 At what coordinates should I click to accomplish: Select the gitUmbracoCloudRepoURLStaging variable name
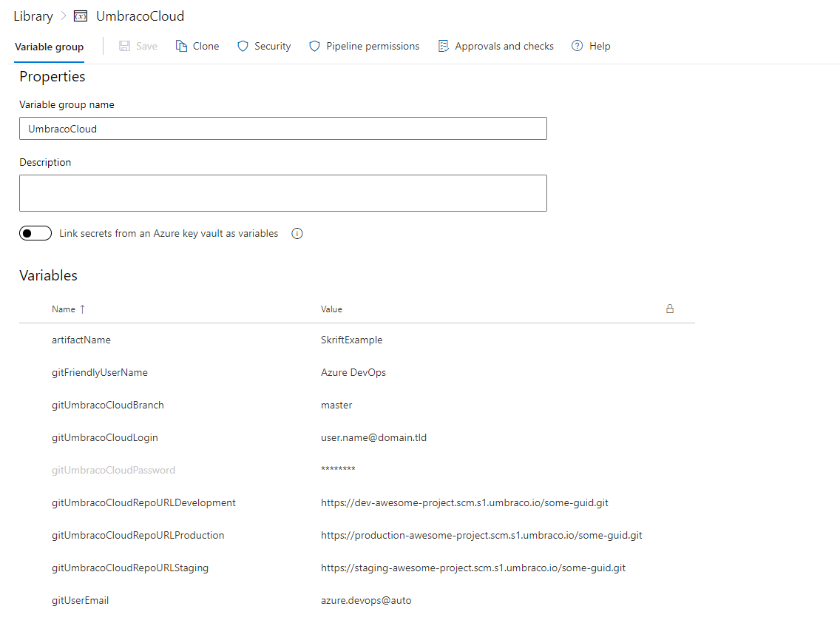(x=130, y=568)
